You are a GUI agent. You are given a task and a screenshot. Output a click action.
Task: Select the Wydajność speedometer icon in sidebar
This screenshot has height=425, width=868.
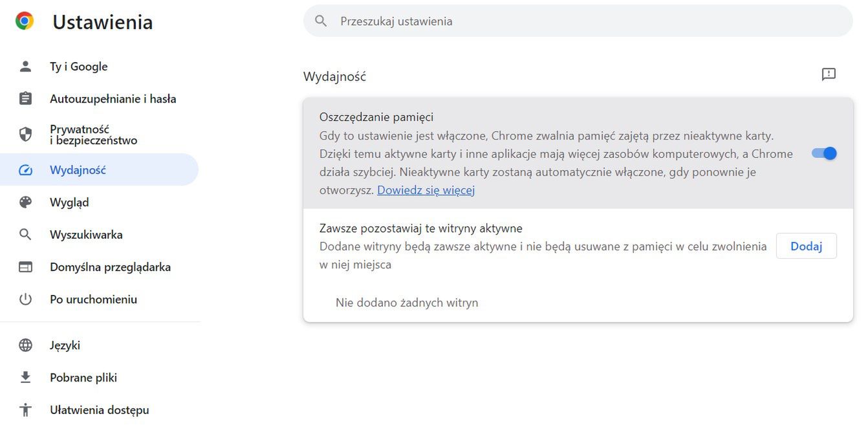(25, 169)
